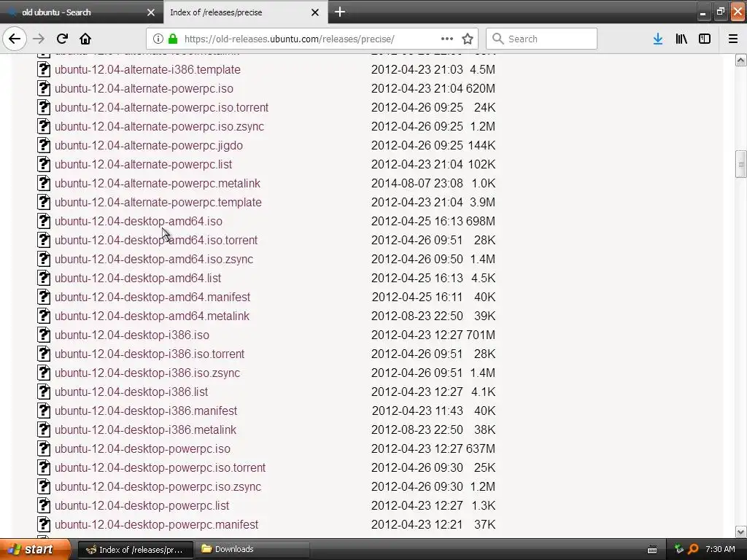Click the scrollbar down arrow
The image size is (747, 560).
click(740, 532)
